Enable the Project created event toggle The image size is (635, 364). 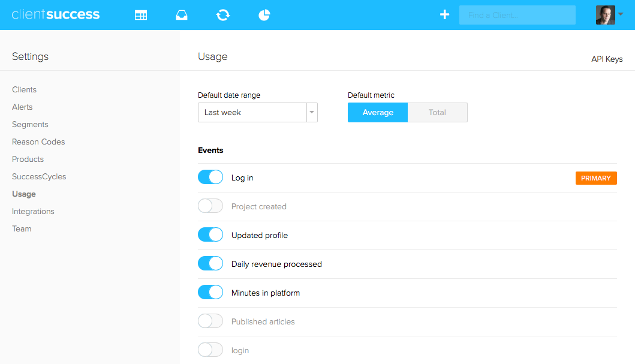coord(210,206)
